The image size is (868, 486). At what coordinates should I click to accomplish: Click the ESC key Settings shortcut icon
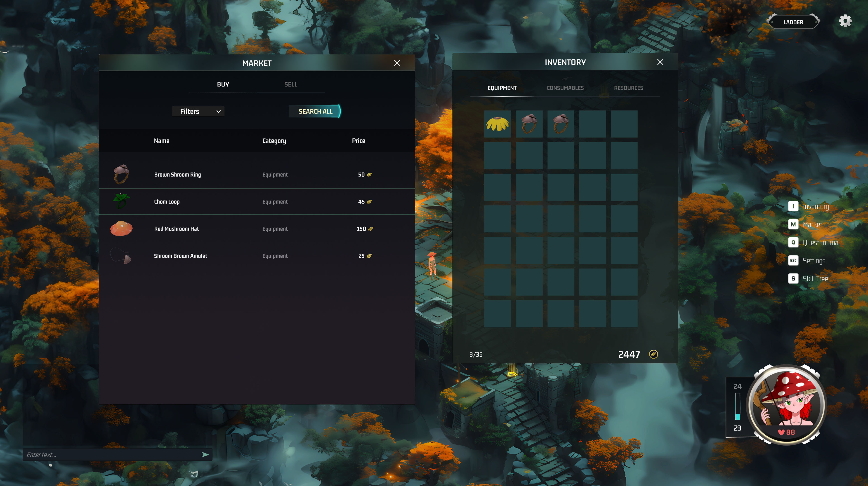click(793, 260)
